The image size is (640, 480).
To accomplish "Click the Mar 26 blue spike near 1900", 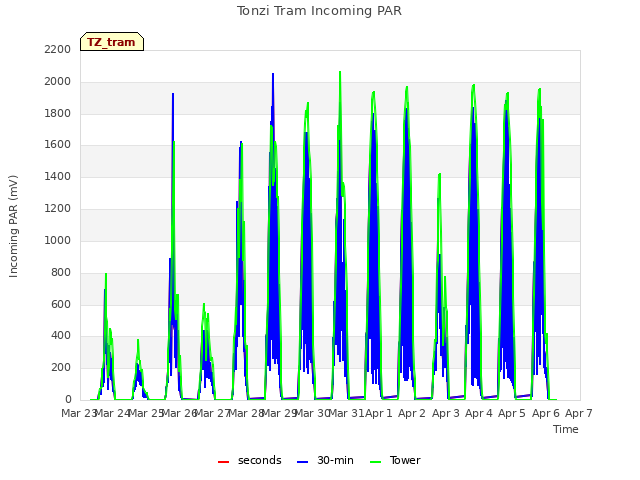I will click(173, 94).
